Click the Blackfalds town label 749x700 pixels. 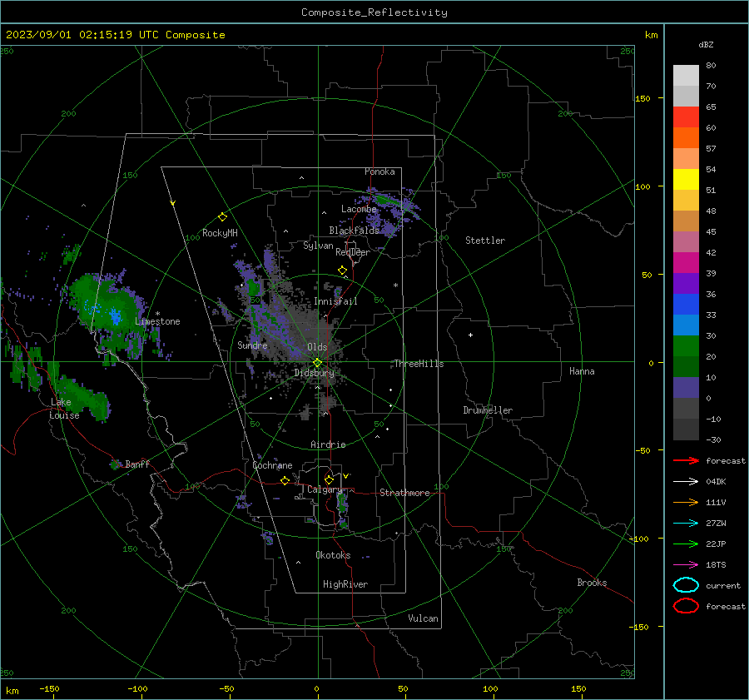[354, 231]
